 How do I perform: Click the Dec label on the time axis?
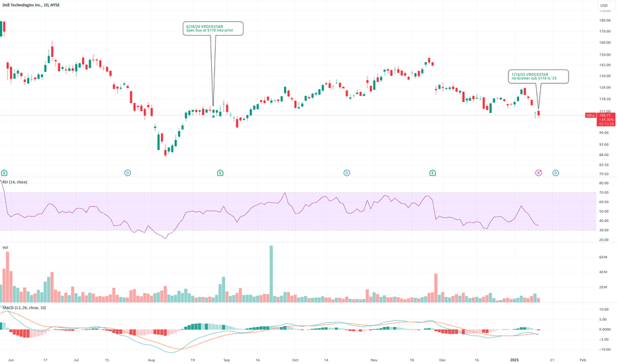point(443,359)
